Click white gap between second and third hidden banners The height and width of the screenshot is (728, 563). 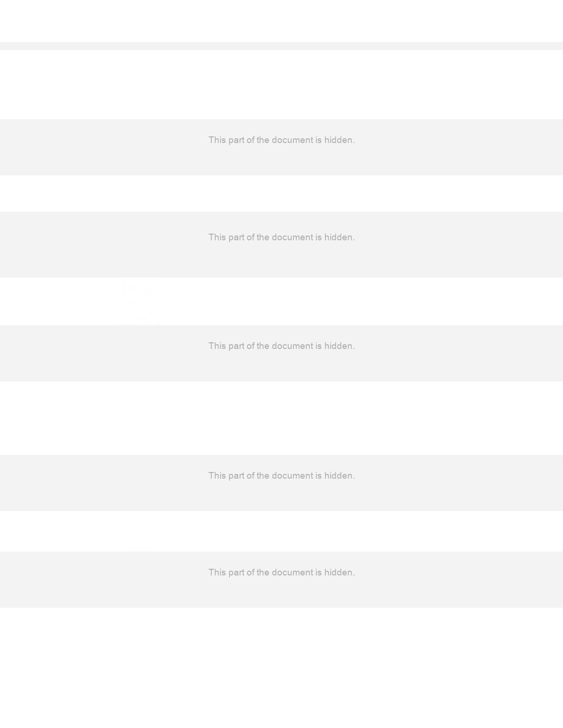(281, 301)
